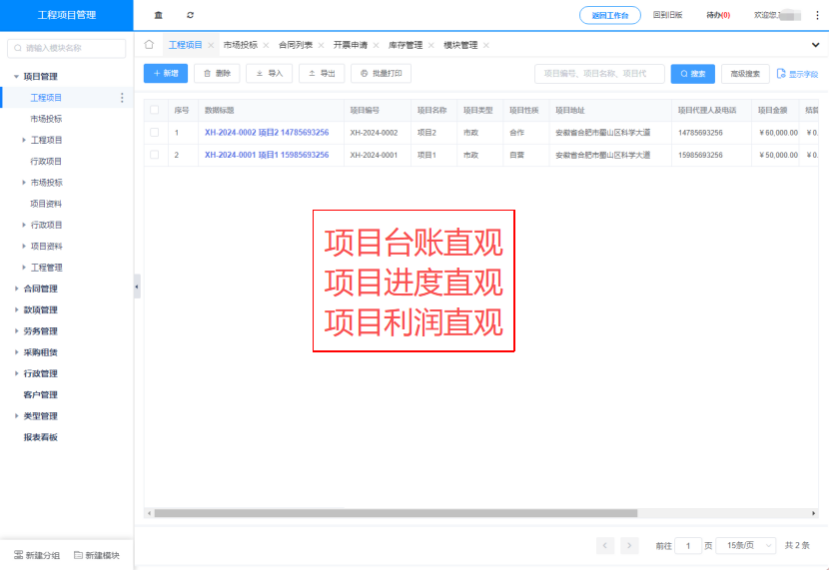Image resolution: width=831 pixels, height=570 pixels.
Task: Close the 市场投标 tab
Action: tap(266, 45)
